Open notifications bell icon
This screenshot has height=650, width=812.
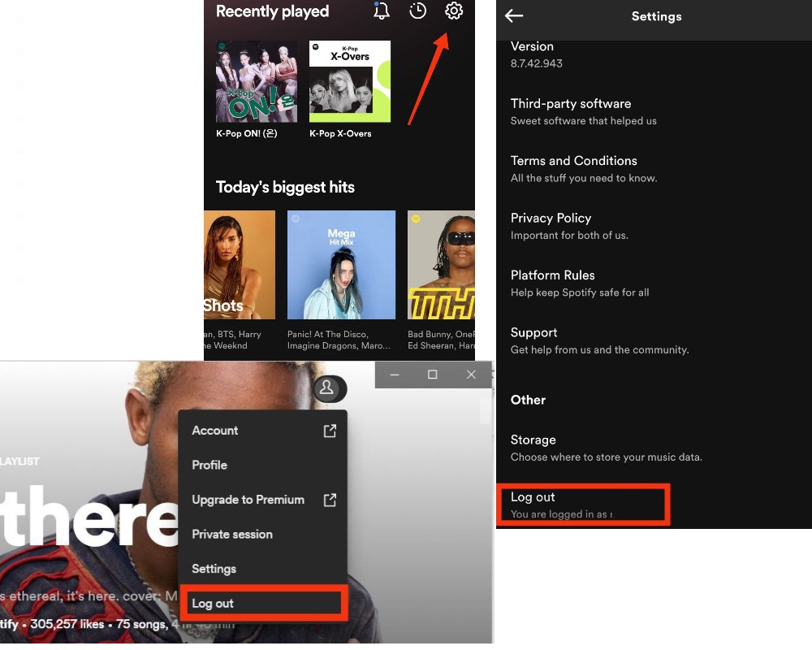point(381,11)
